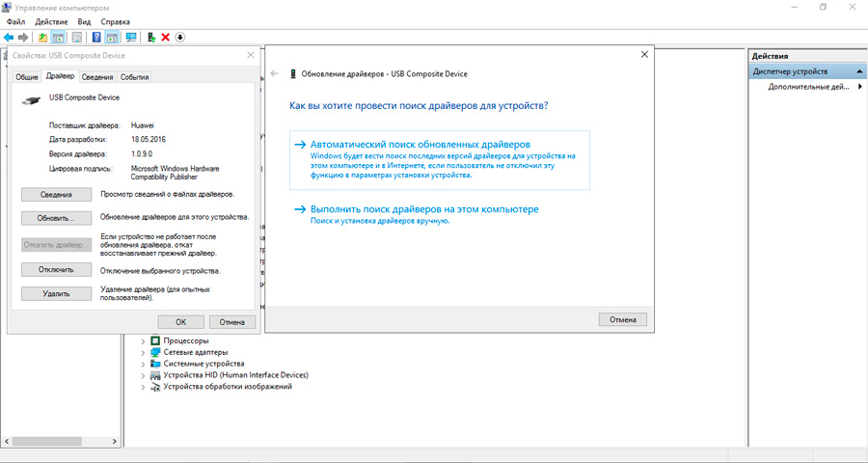The height and width of the screenshot is (463, 868).
Task: Open the Действие menu
Action: [51, 21]
